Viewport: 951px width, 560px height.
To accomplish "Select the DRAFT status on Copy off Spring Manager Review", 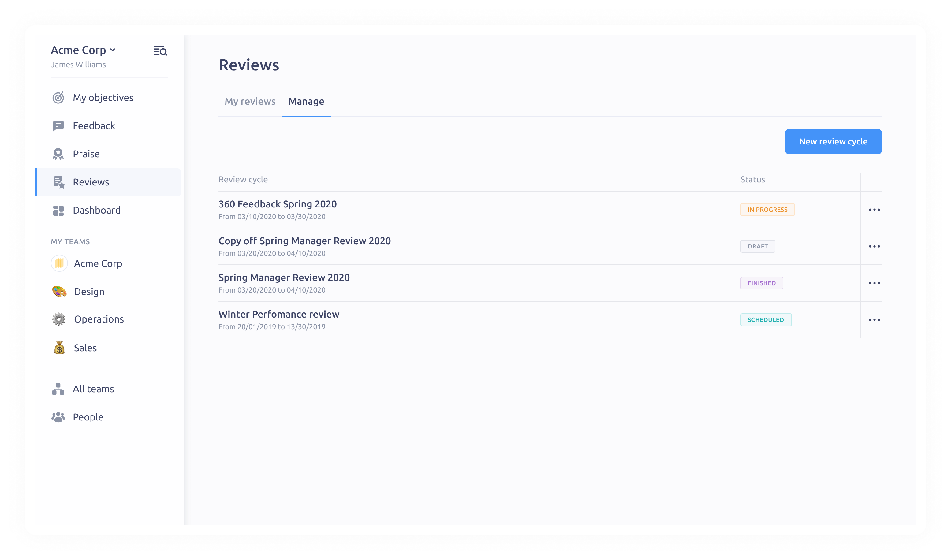I will coord(757,246).
